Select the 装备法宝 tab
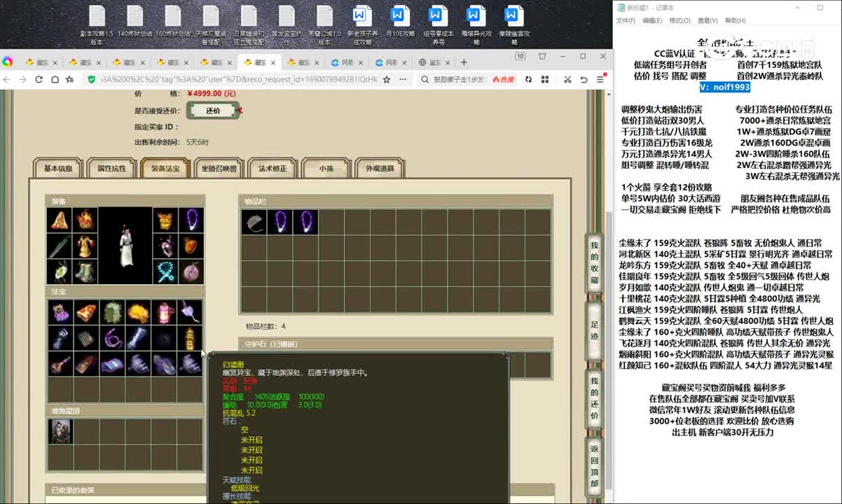 (165, 168)
